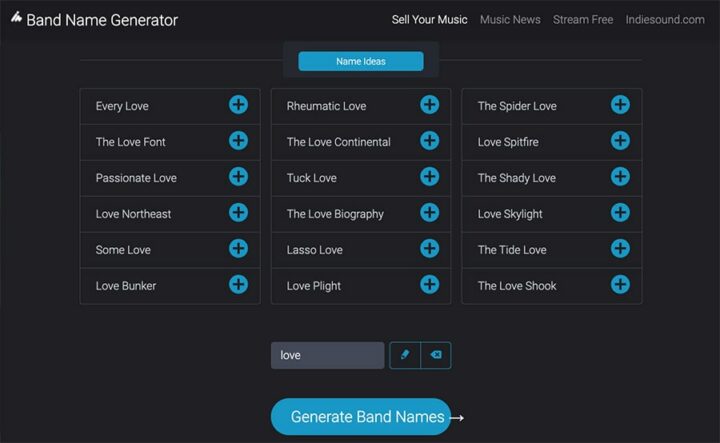Click the Band Name Generator logo icon
This screenshot has width=720, height=443.
pyautogui.click(x=15, y=19)
